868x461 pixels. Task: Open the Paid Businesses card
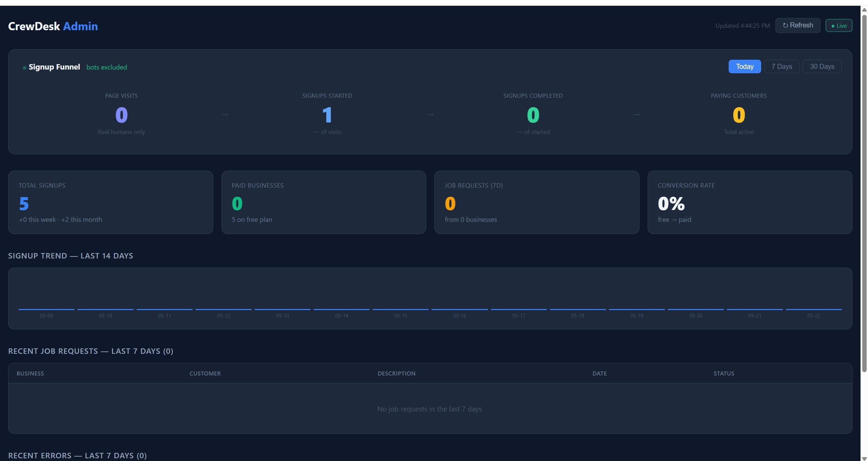point(323,202)
